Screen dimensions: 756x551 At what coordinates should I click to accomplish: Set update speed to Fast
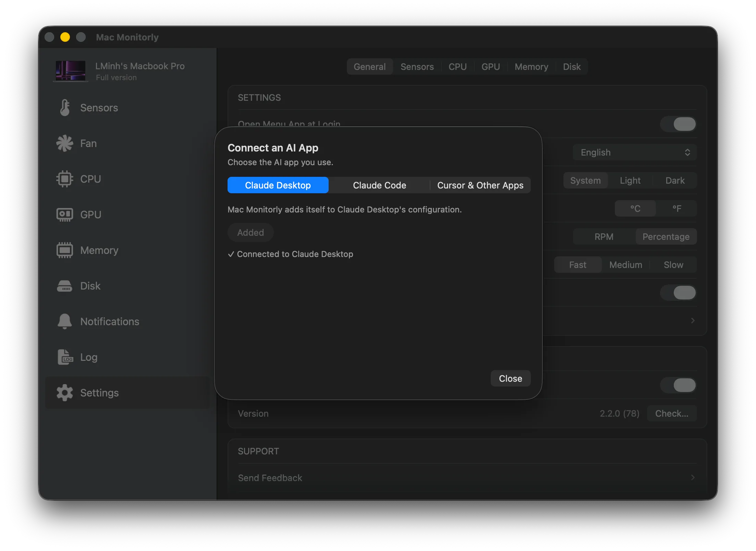(x=577, y=265)
